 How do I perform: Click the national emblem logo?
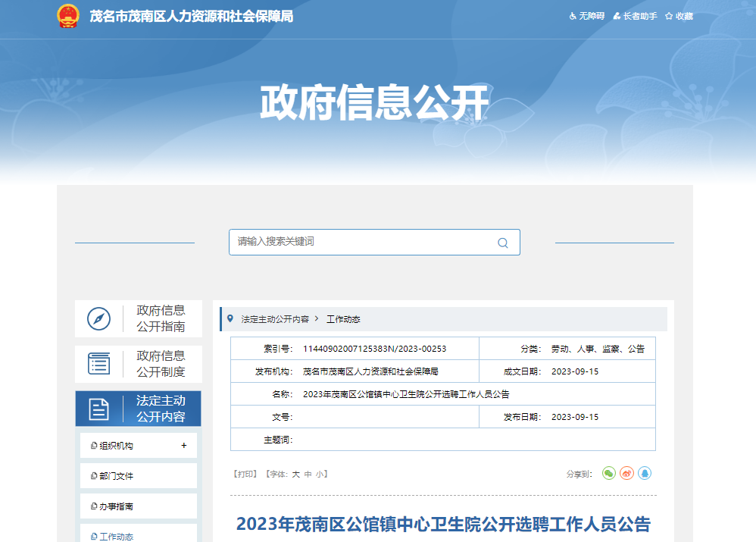click(68, 16)
